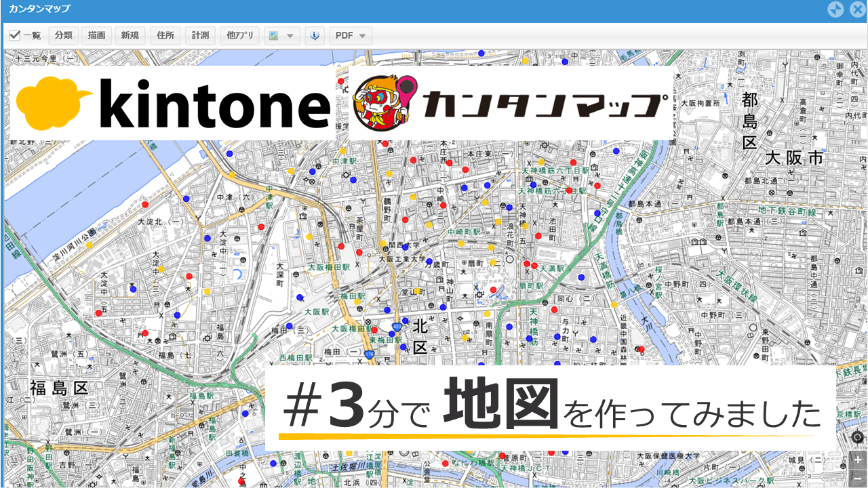Image resolution: width=868 pixels, height=488 pixels.
Task: Click the locate current position icon
Action: point(857,437)
